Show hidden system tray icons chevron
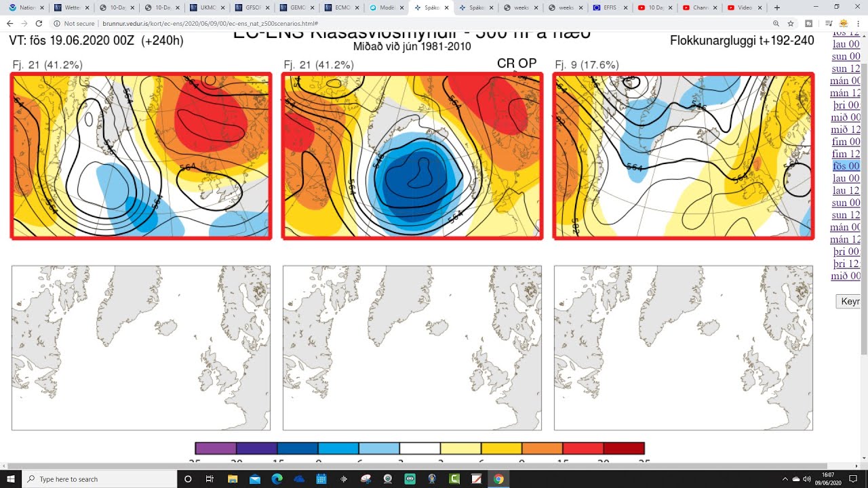868x488 pixels. pos(785,479)
